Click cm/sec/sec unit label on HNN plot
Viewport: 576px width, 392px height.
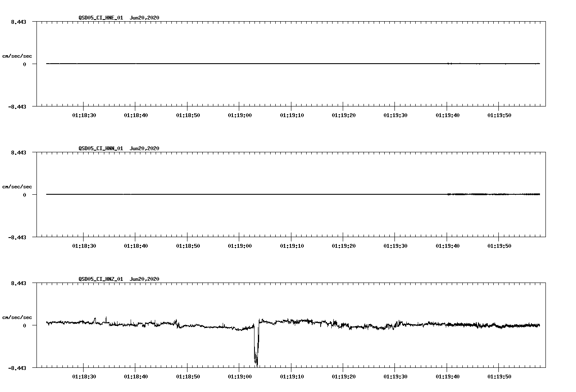tap(17, 187)
